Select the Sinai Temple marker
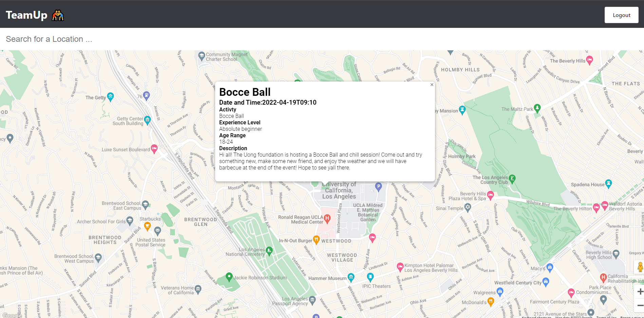Screen dimensions: 644x318 (468, 208)
